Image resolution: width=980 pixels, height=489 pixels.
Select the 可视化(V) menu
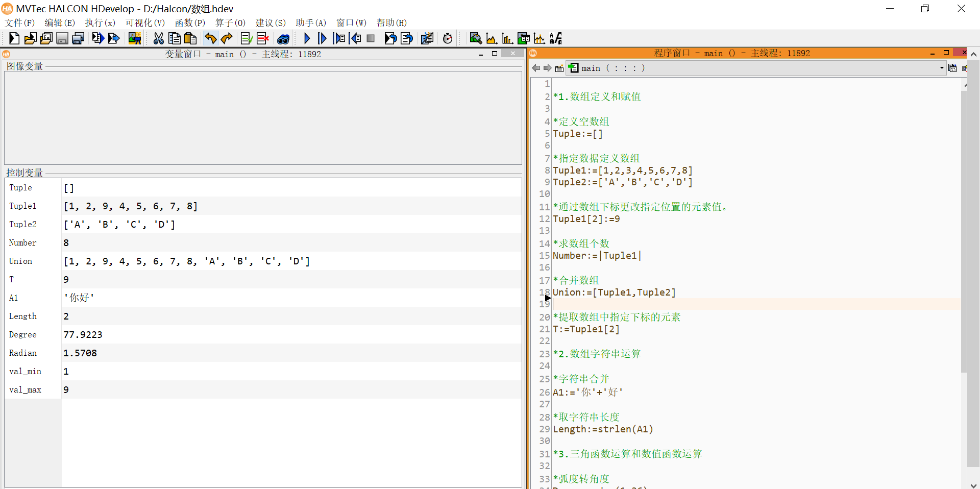click(x=145, y=23)
